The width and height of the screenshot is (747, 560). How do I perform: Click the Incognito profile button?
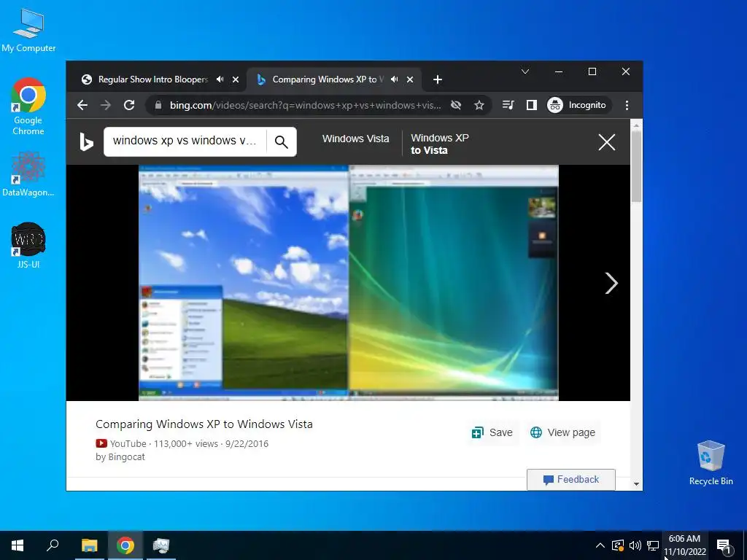click(x=577, y=105)
